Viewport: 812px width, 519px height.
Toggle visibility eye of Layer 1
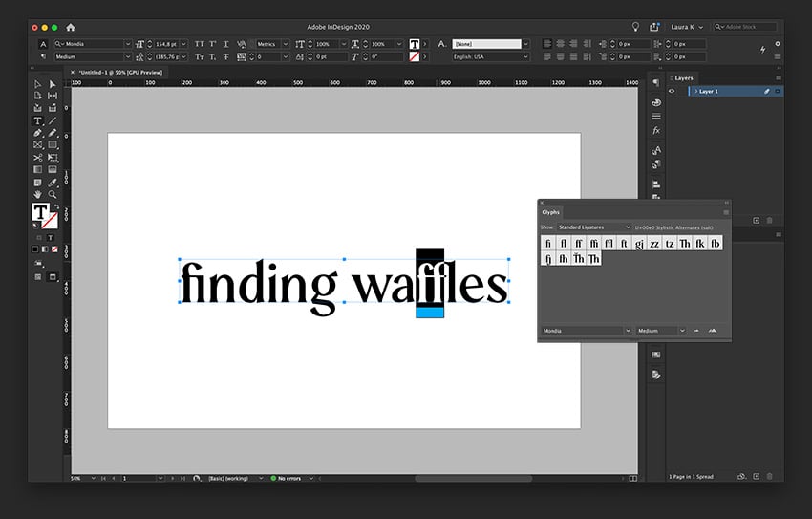672,91
